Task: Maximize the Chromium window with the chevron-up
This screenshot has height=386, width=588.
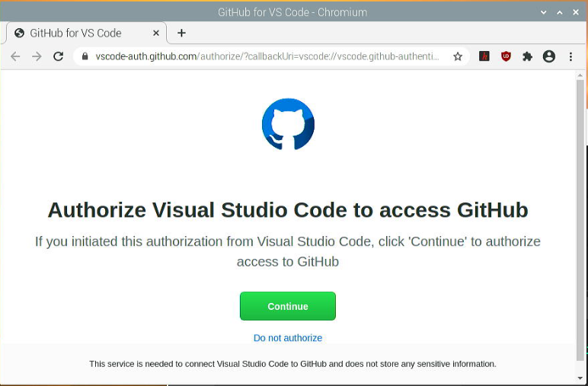Action: (x=560, y=12)
